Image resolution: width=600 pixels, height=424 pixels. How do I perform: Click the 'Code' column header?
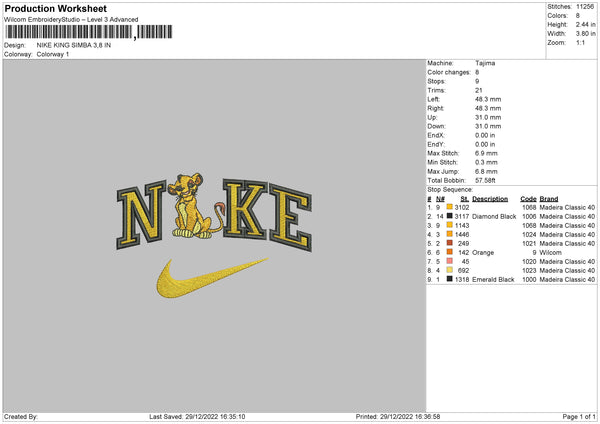[528, 199]
